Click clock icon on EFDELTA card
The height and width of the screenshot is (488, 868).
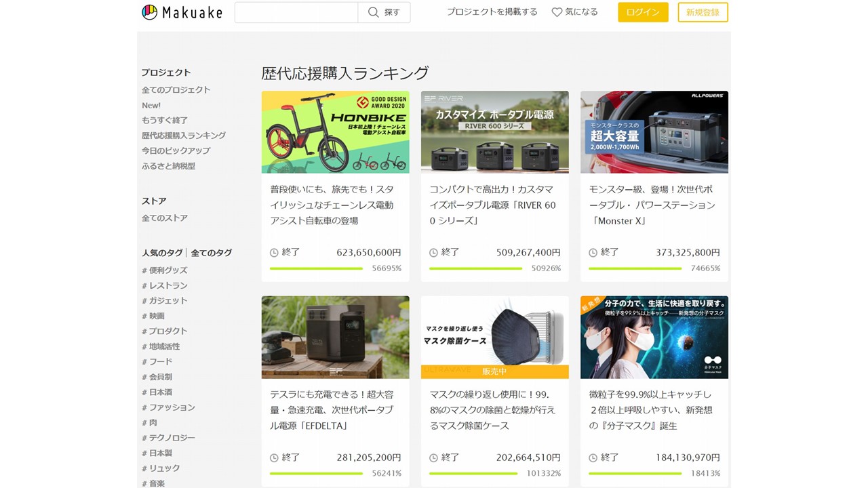click(x=274, y=458)
